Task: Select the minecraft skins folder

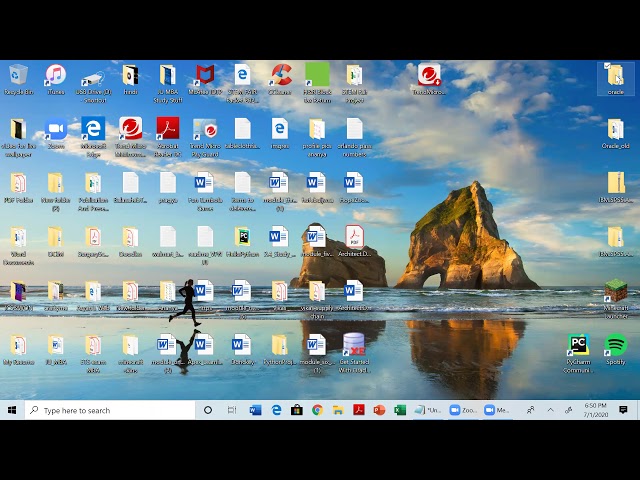Action: (131, 353)
